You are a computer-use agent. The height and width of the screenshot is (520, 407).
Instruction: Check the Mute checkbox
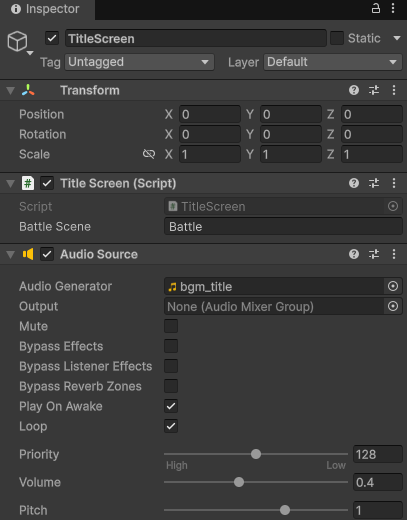click(x=171, y=326)
